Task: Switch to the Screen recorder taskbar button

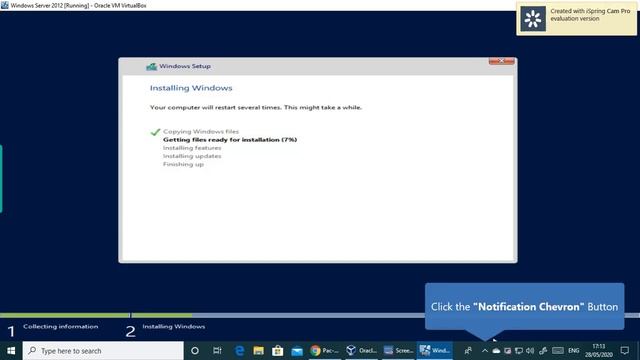Action: (398, 351)
